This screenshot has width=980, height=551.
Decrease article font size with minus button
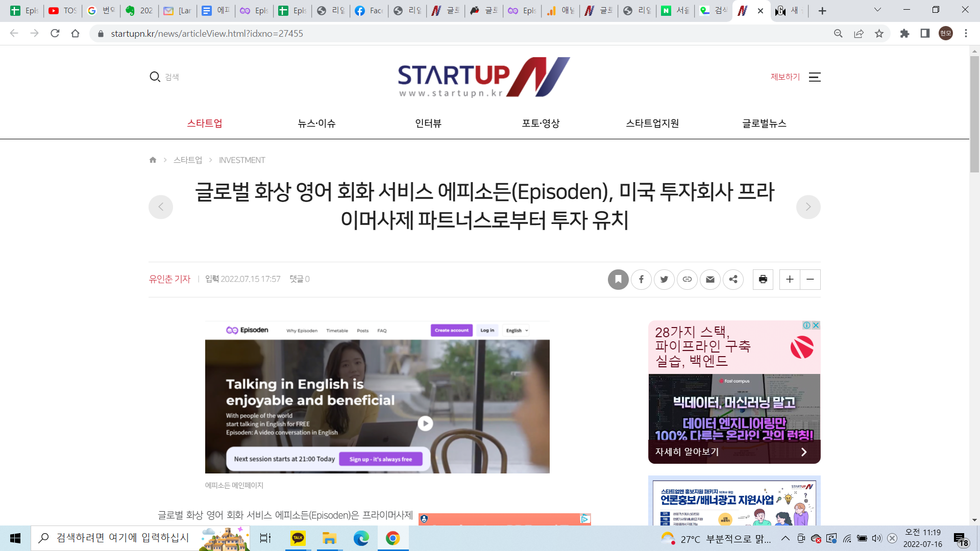pyautogui.click(x=810, y=279)
